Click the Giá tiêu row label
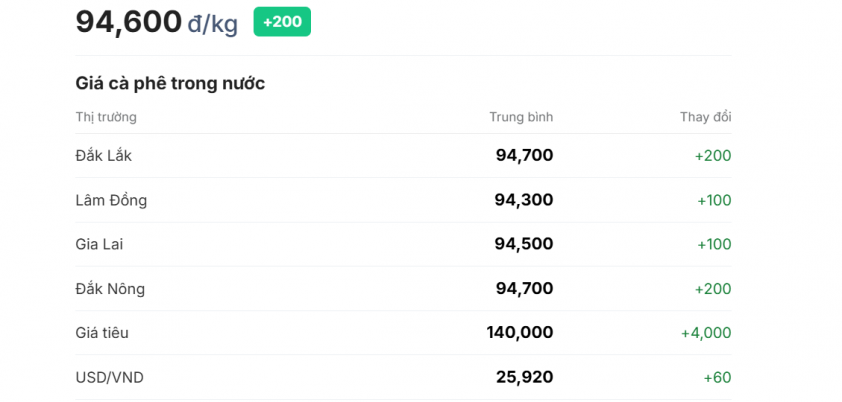This screenshot has width=842, height=402. pyautogui.click(x=102, y=333)
